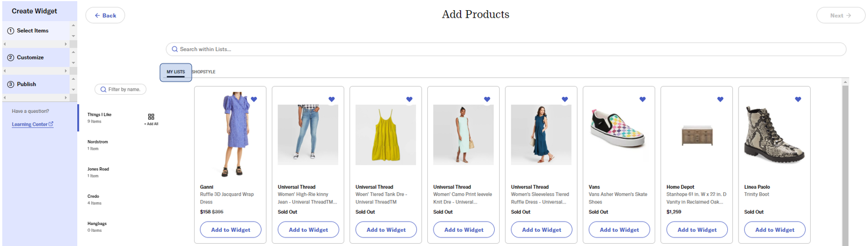
Task: Click heart icon on Sleeveless Tiered Ruffle Dress
Action: point(564,99)
